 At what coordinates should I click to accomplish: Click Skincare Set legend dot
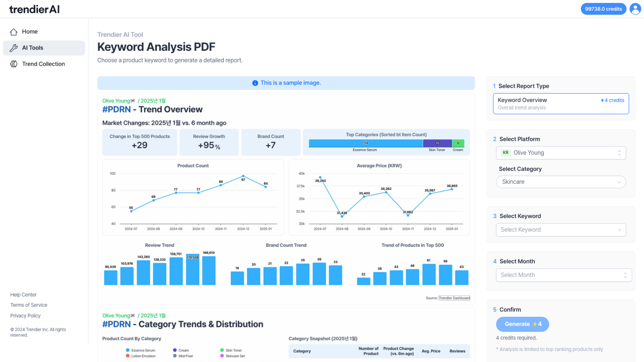tap(222, 356)
